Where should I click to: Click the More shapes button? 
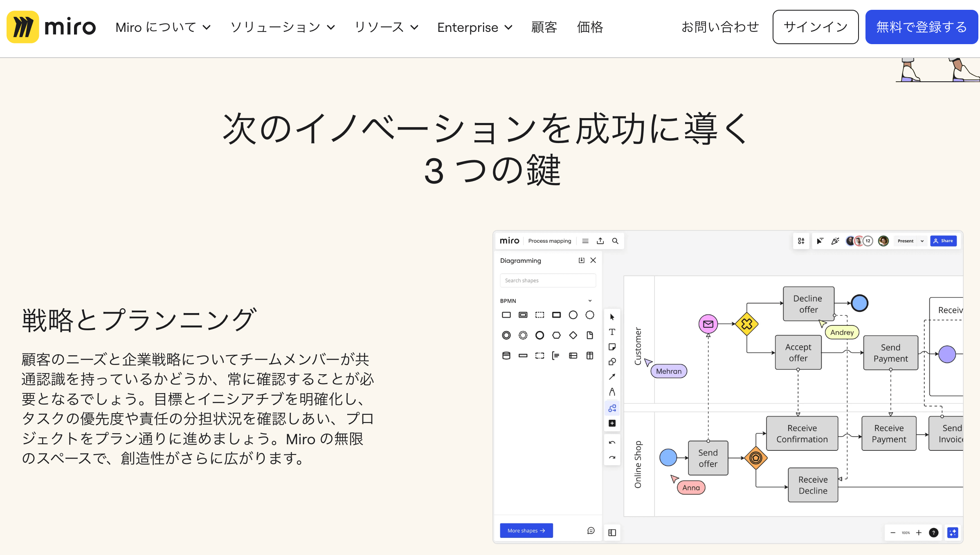(526, 531)
